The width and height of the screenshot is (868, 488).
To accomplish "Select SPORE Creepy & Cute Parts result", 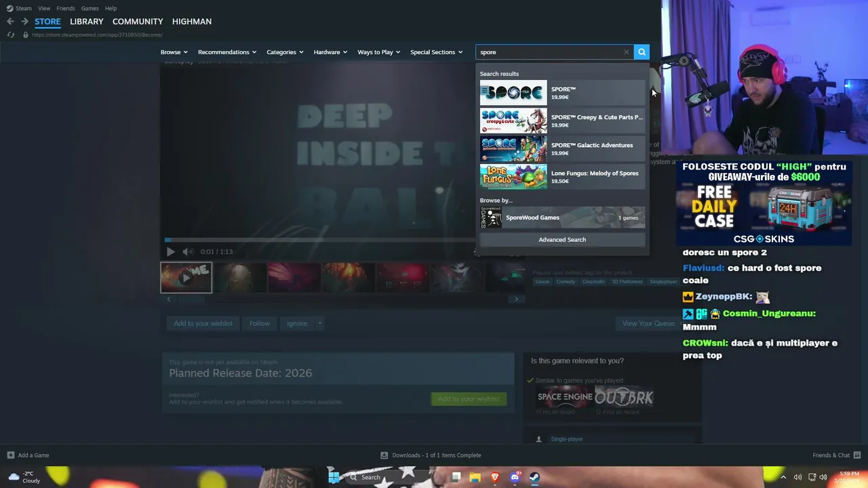I will point(562,121).
